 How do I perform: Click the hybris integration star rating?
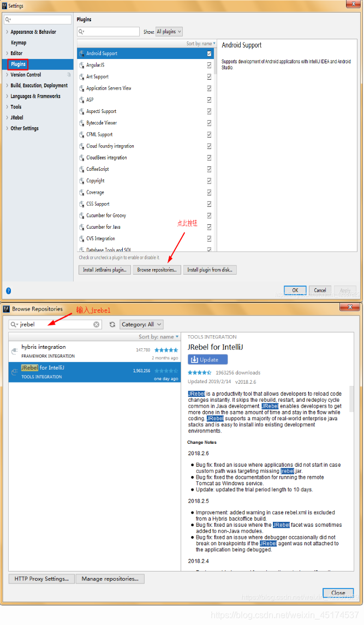(166, 350)
